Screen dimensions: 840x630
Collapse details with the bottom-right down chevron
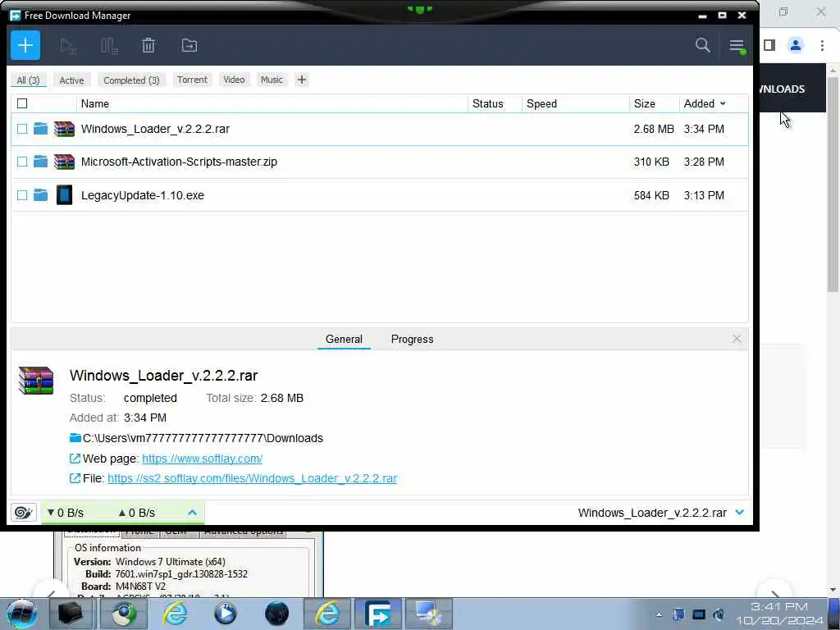pyautogui.click(x=740, y=513)
